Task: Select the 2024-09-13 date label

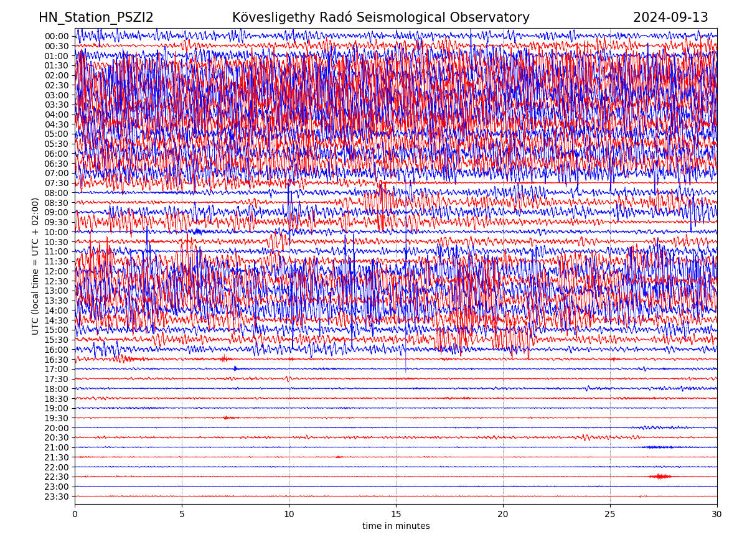Action: 670,17
